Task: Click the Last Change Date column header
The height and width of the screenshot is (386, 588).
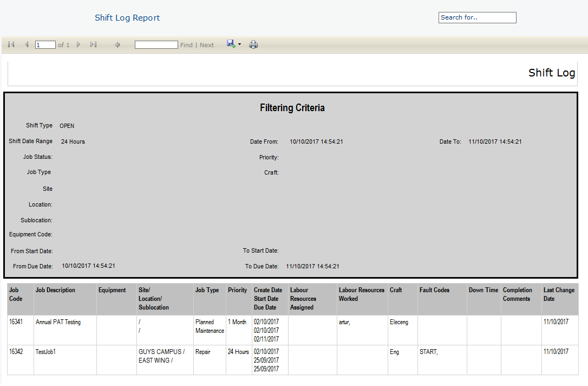Action: pyautogui.click(x=559, y=294)
